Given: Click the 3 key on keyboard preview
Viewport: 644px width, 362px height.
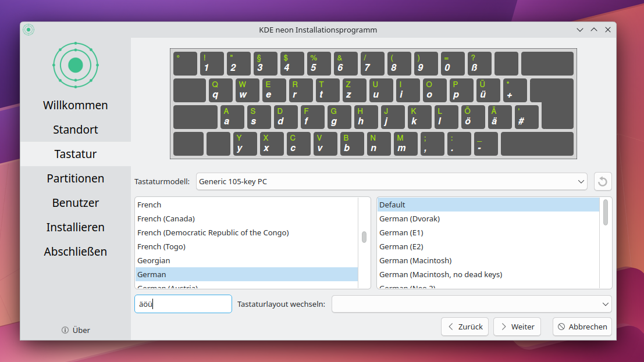Looking at the screenshot, I should [x=265, y=63].
